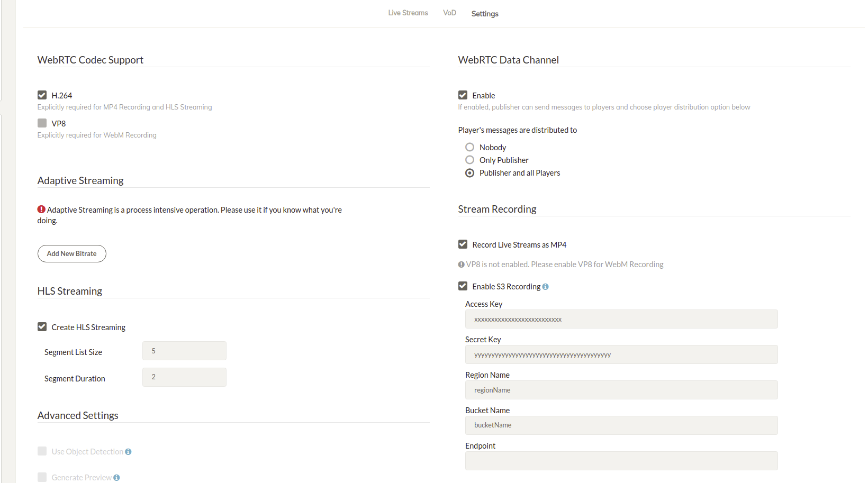Click the HLS Streaming heading
868x483 pixels.
pyautogui.click(x=70, y=291)
